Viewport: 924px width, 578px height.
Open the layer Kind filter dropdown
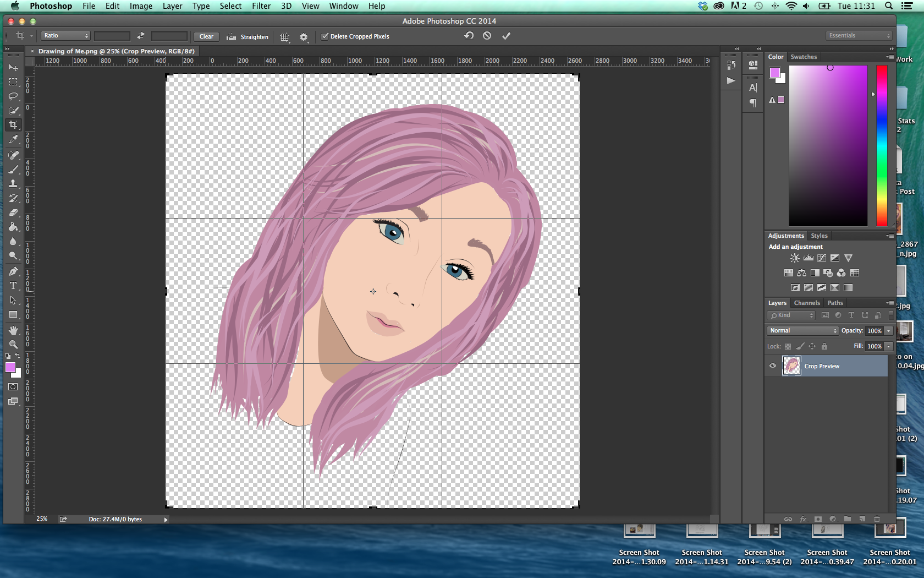click(x=791, y=315)
